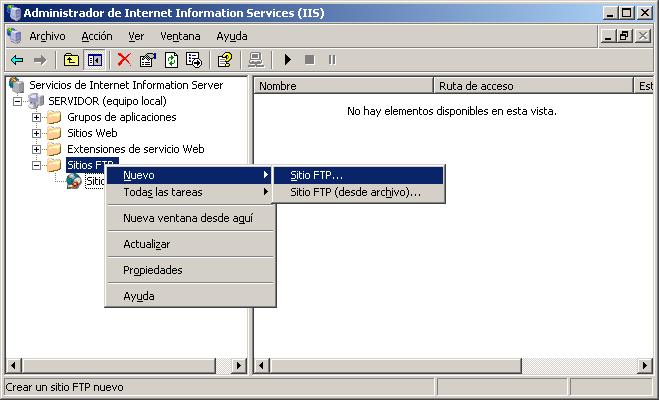Image resolution: width=659 pixels, height=400 pixels.
Task: Restore the inner MDI child window
Action: point(625,36)
